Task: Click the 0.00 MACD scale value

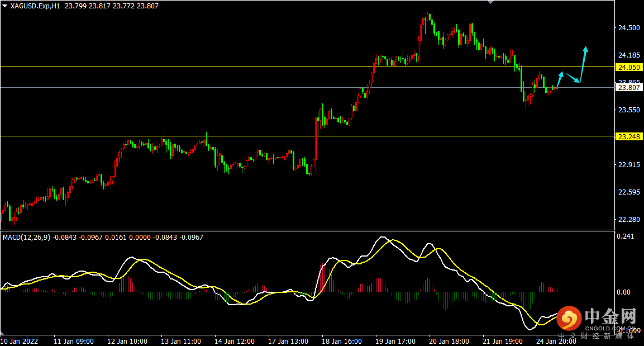Action: coord(623,292)
